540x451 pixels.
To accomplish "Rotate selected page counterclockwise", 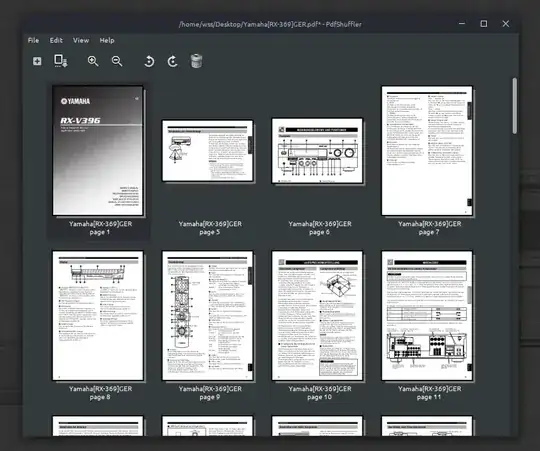I will pos(149,61).
